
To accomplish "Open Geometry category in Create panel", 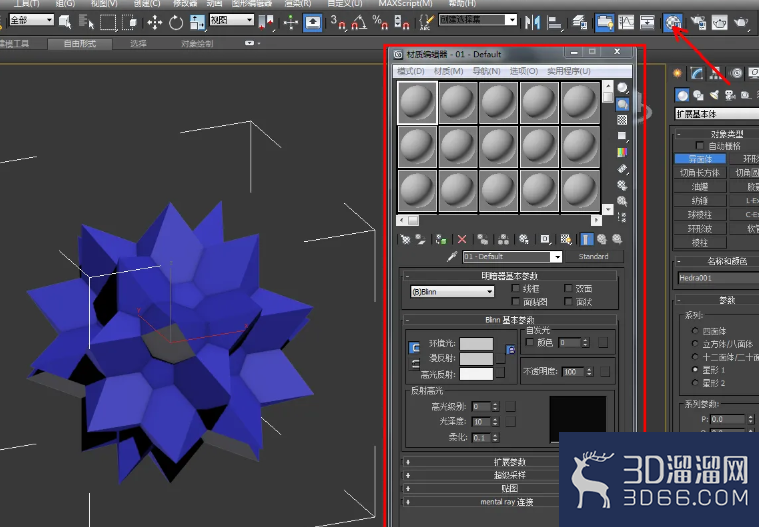I will pos(682,95).
